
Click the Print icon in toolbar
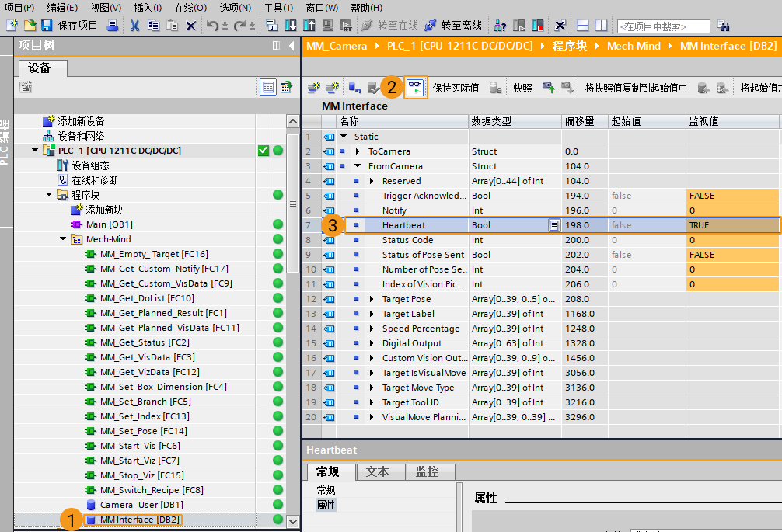[112, 26]
